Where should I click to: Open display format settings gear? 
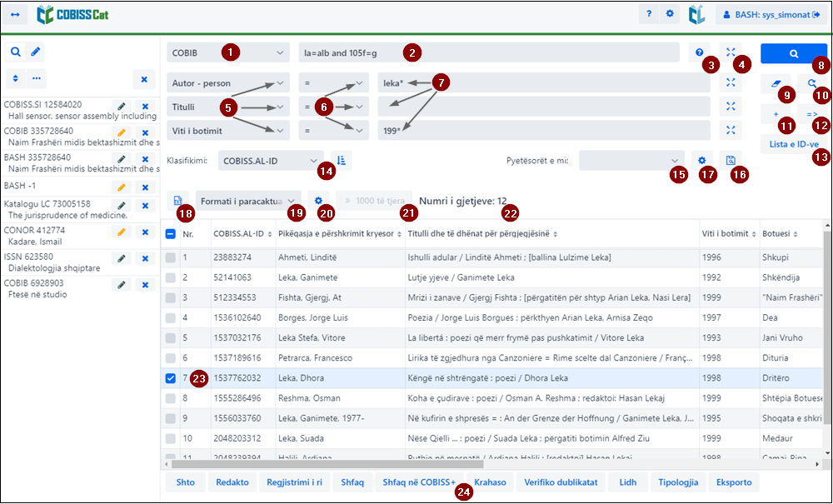[318, 201]
